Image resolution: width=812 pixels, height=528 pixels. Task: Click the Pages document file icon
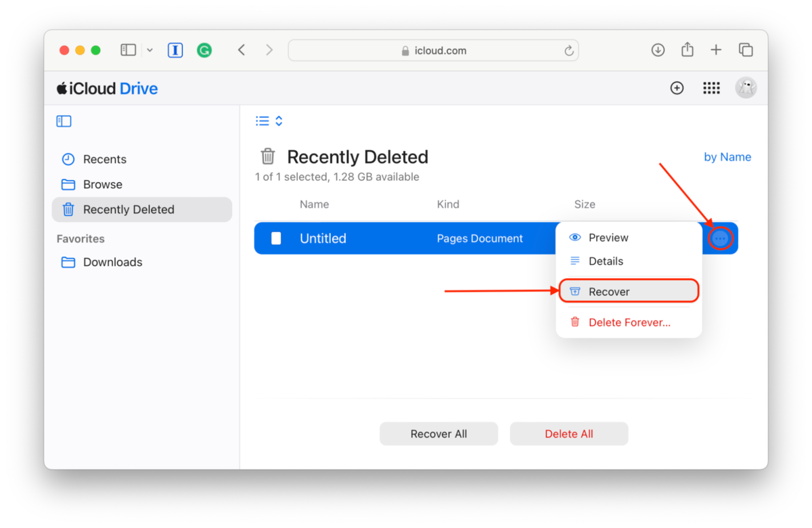click(x=276, y=238)
